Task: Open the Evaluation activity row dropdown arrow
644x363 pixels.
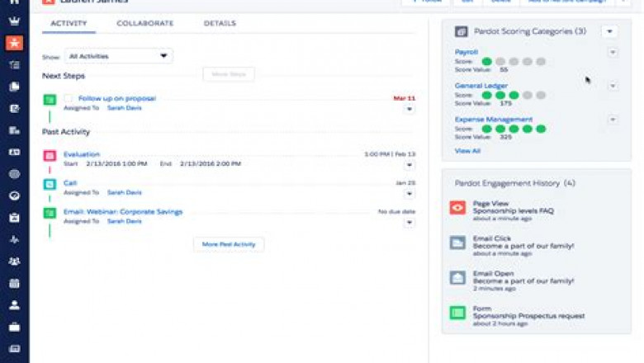Action: [x=410, y=165]
